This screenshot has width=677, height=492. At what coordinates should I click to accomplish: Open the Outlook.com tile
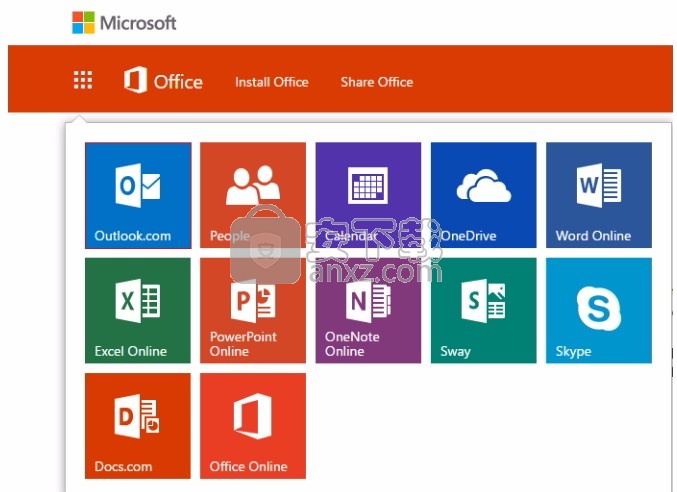138,196
